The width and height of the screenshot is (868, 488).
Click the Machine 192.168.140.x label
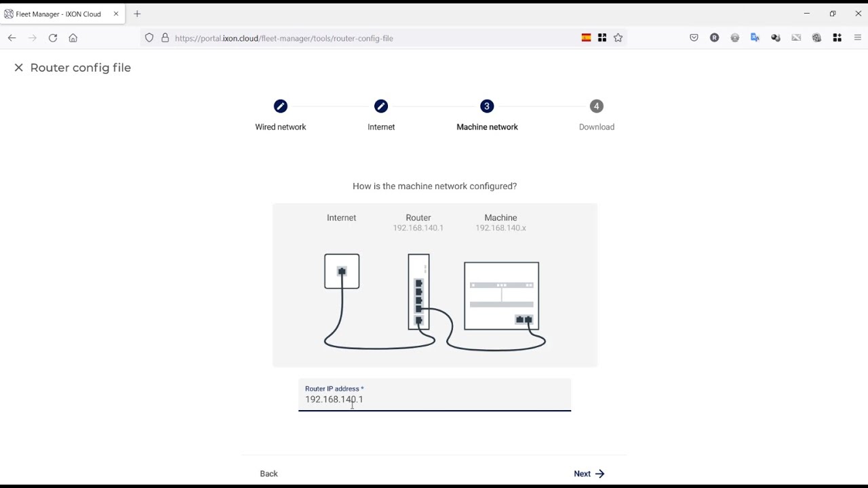(500, 223)
